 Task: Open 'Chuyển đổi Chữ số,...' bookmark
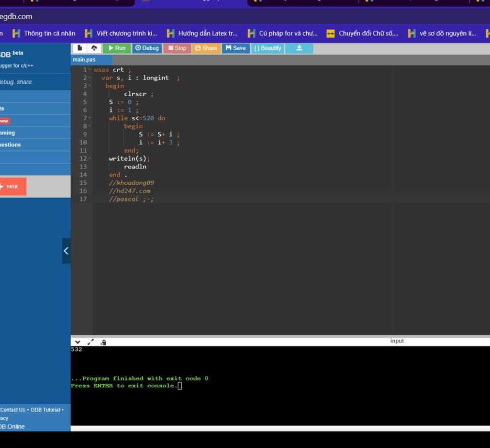coord(363,34)
